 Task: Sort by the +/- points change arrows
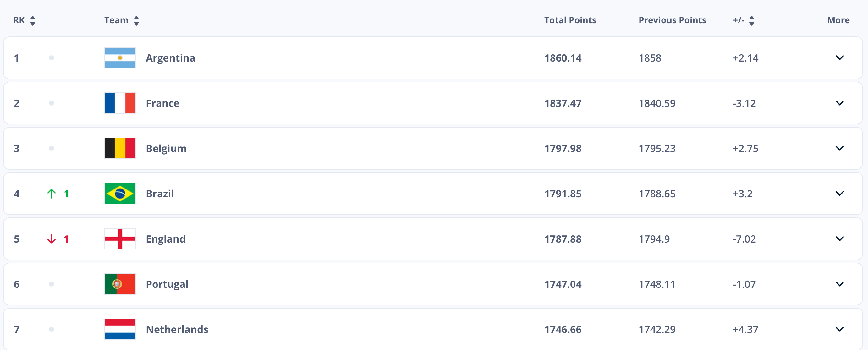pos(751,20)
